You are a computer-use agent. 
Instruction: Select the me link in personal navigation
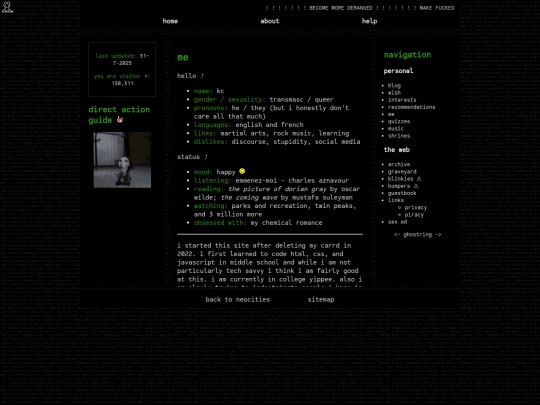[391, 114]
